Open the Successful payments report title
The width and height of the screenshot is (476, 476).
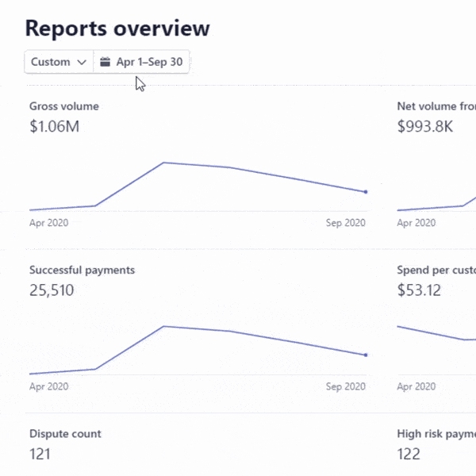click(x=82, y=270)
